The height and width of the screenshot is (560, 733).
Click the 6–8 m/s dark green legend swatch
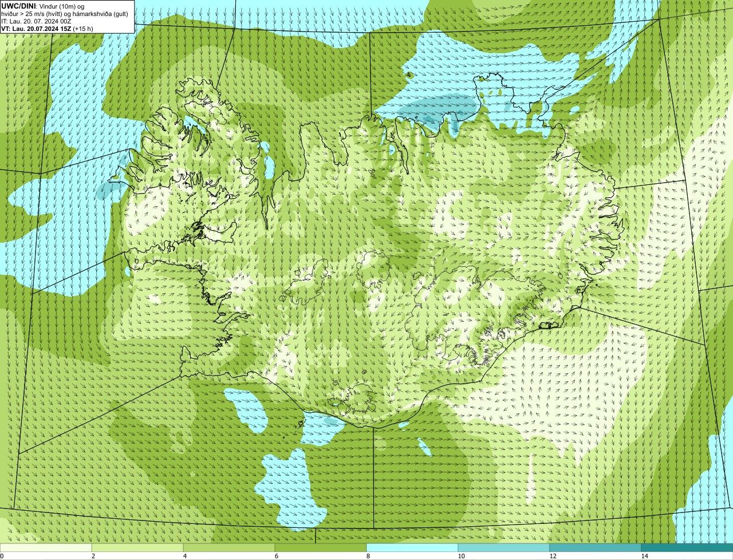click(321, 547)
